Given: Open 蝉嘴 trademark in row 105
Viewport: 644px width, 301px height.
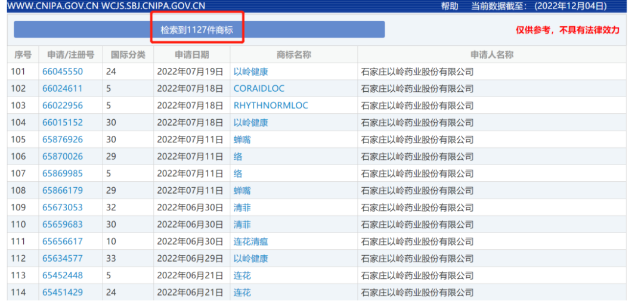Looking at the screenshot, I should tap(242, 139).
